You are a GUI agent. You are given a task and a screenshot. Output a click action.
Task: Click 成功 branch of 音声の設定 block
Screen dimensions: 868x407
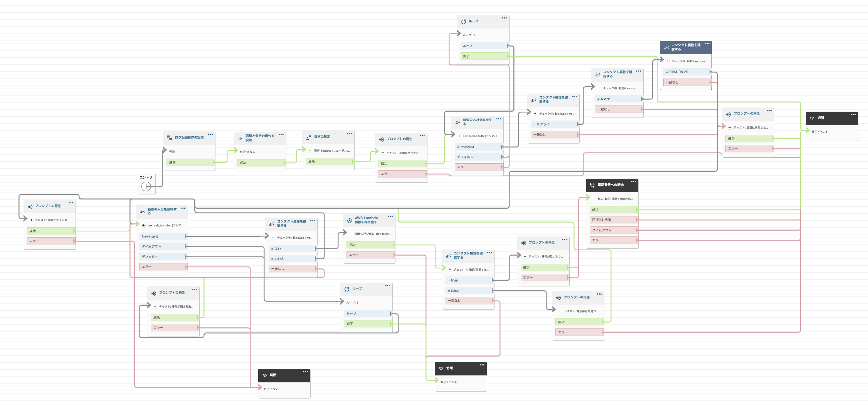(330, 162)
